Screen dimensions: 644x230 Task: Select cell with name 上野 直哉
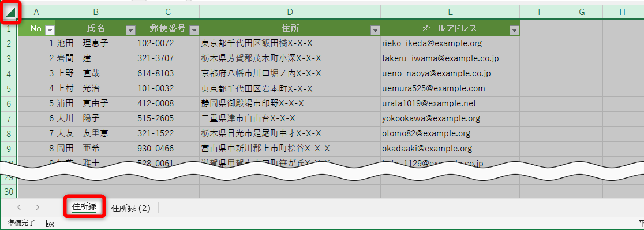coord(96,73)
